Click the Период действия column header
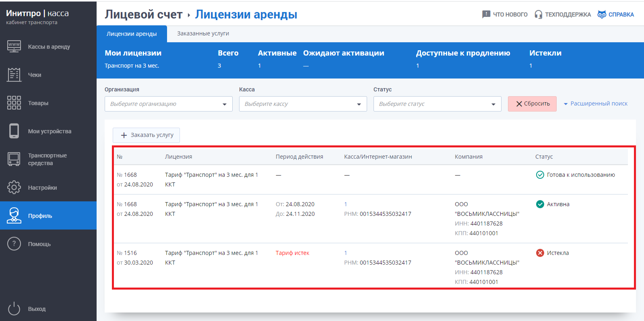Screen dimensions: 644x321 tap(299, 157)
